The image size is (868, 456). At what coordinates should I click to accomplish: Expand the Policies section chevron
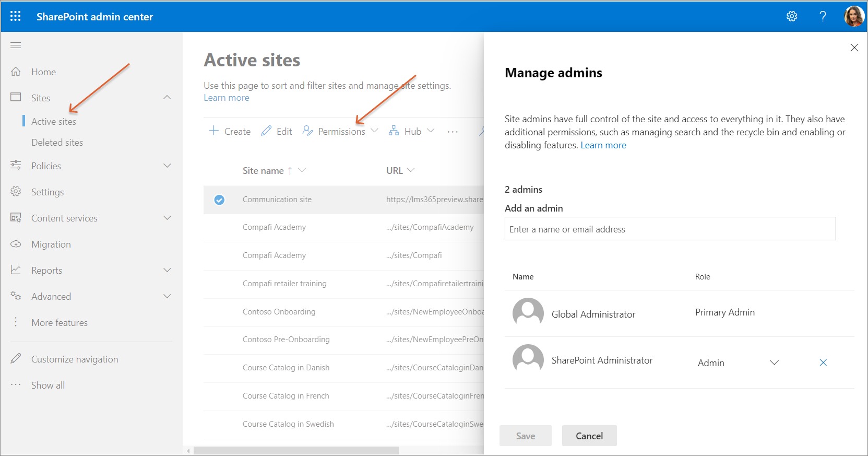(x=167, y=166)
